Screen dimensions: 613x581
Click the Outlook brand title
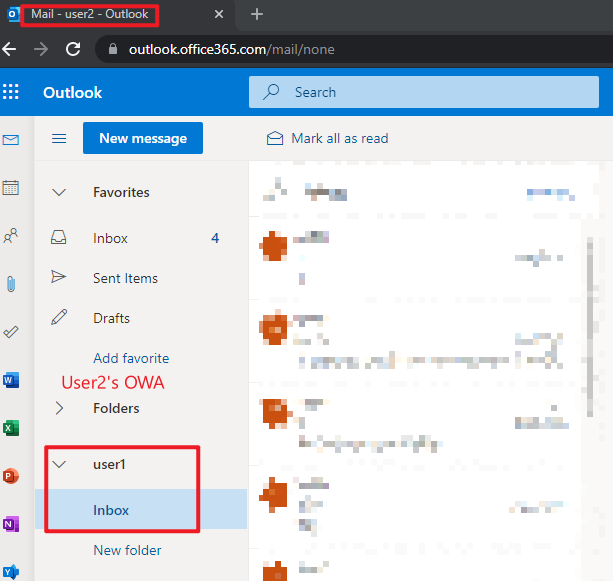click(72, 93)
